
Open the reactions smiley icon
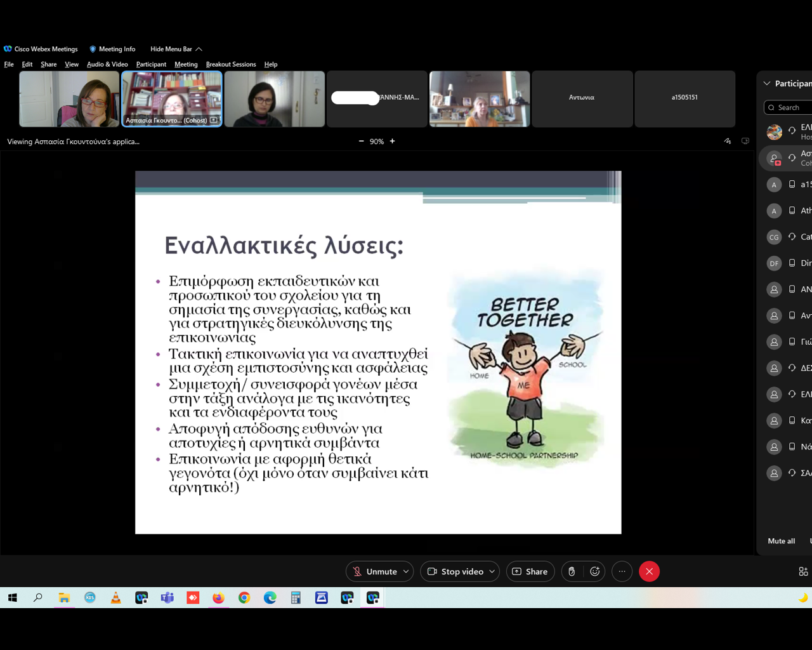click(595, 571)
